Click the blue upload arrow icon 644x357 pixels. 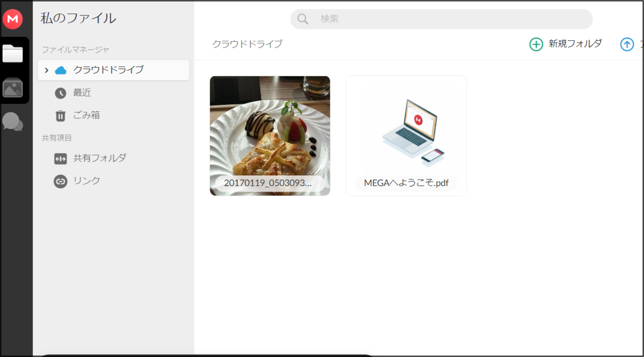(626, 44)
